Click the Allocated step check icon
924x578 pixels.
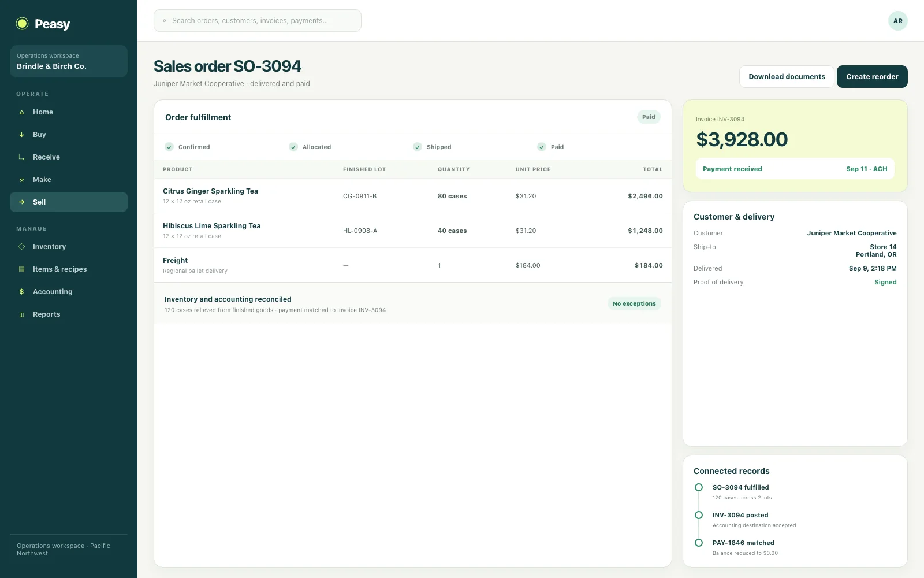293,147
